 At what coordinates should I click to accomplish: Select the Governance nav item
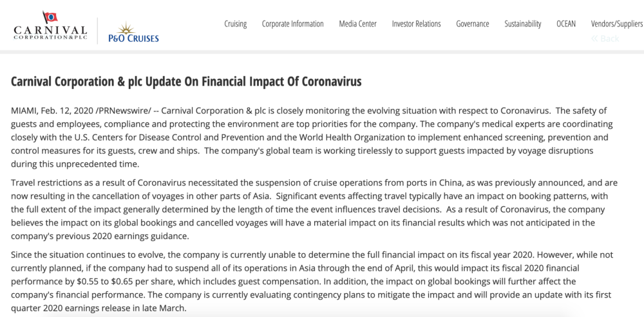(473, 24)
